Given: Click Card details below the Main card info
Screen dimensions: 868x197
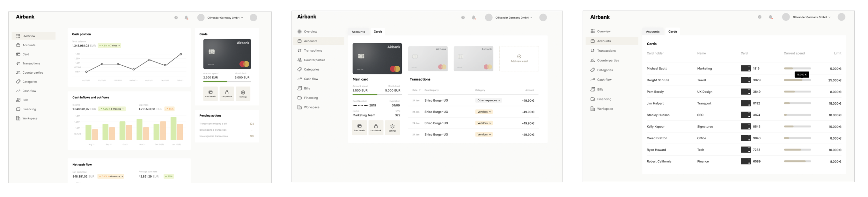Looking at the screenshot, I should [359, 128].
